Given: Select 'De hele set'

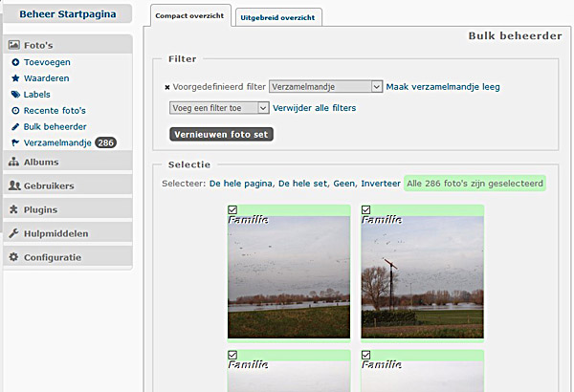Looking at the screenshot, I should (302, 184).
